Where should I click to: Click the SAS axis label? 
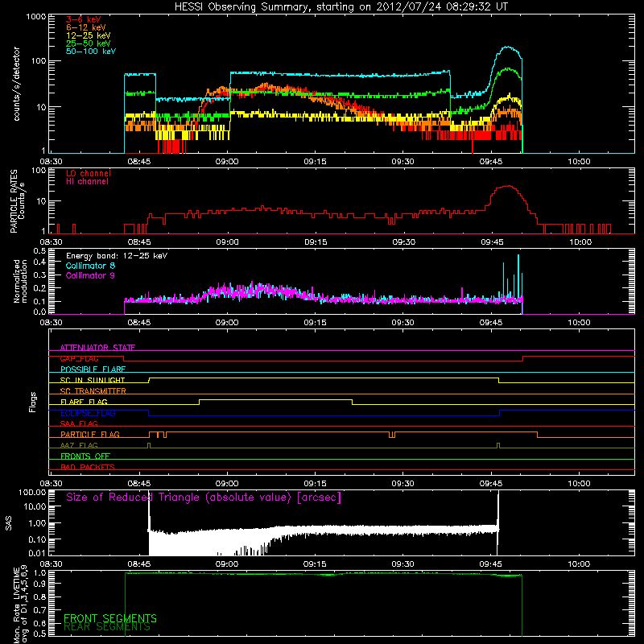8,523
